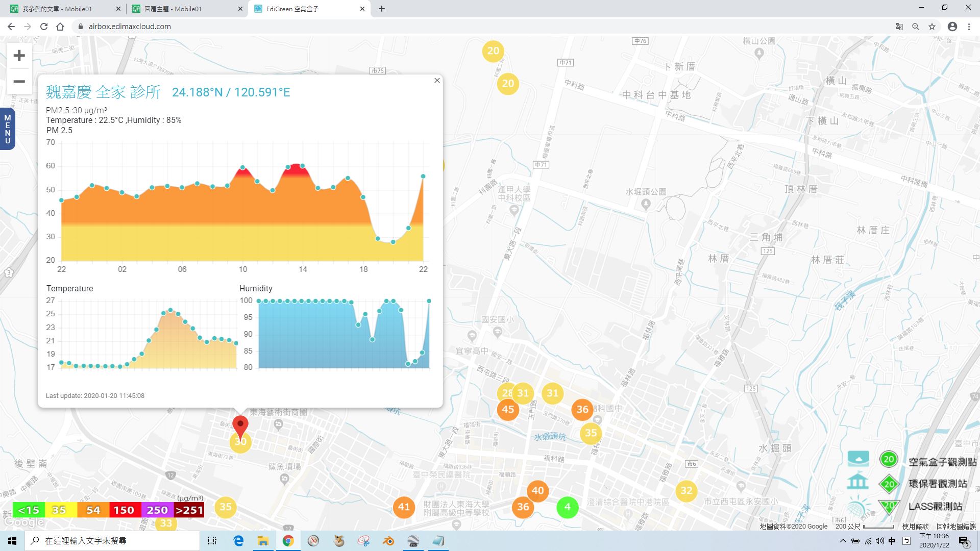This screenshot has width=980, height=551.
Task: Click the red location pin marker
Action: click(240, 428)
